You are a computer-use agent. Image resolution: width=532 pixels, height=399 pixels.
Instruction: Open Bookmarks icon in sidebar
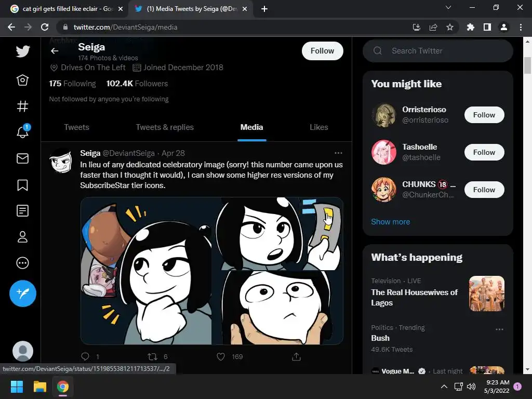pyautogui.click(x=23, y=185)
